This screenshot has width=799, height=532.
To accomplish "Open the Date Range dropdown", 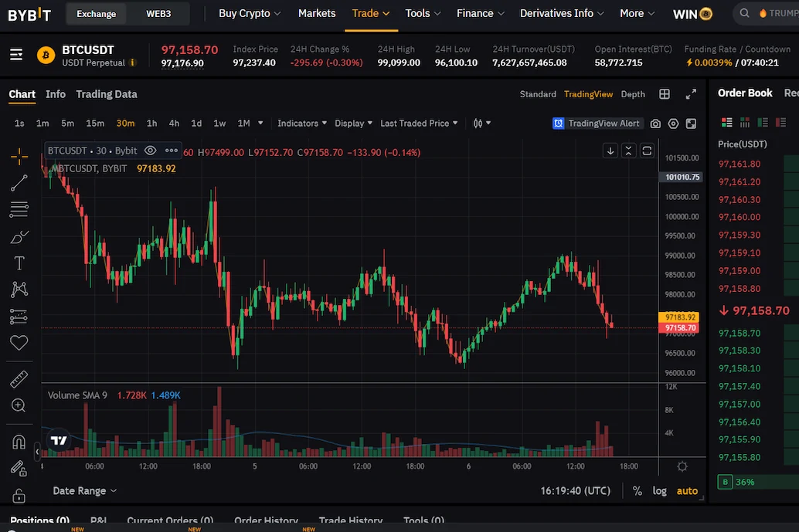I will click(x=84, y=491).
